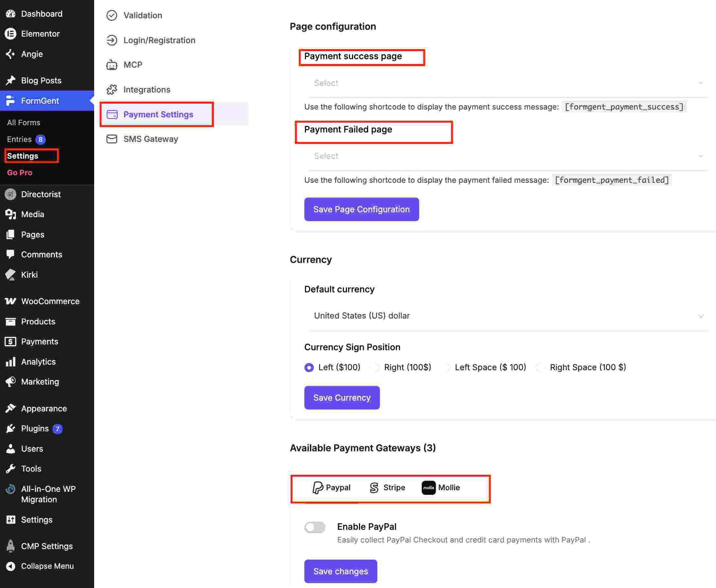The width and height of the screenshot is (716, 588).
Task: Switch to the Stripe gateway tab
Action: (x=388, y=488)
